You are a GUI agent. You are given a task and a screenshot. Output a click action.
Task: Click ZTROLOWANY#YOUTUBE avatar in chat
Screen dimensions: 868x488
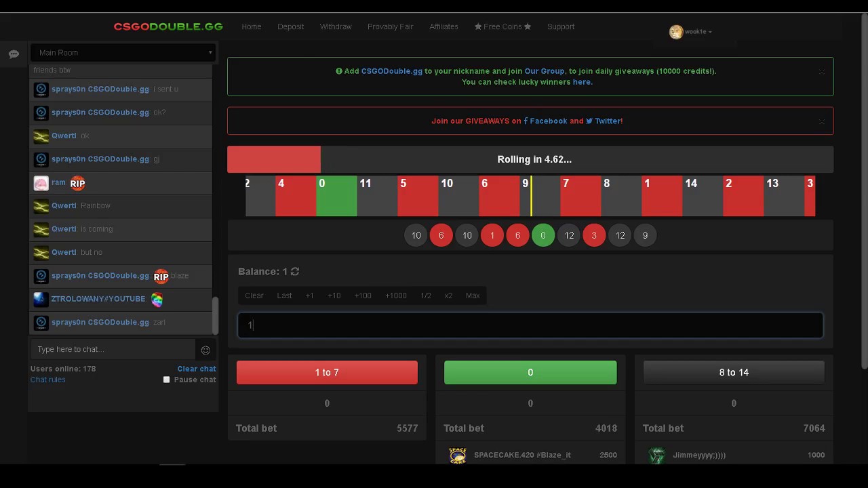(41, 299)
